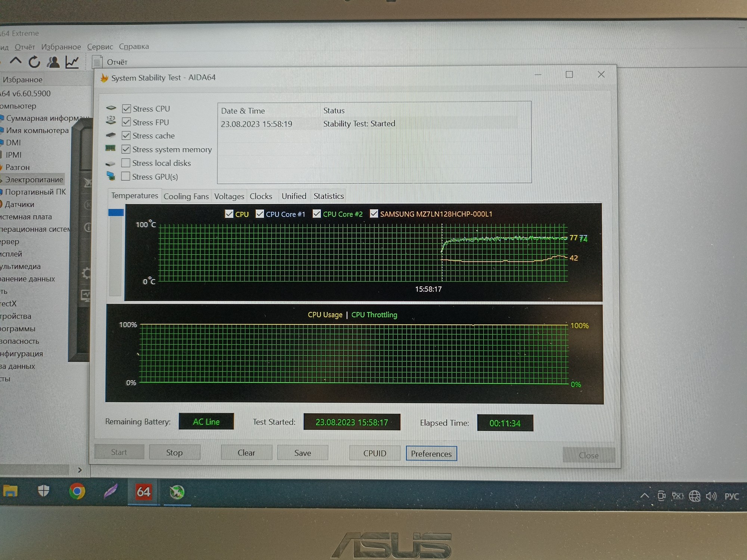
Task: Click the Отчёт report toolbar button
Action: pyautogui.click(x=111, y=62)
